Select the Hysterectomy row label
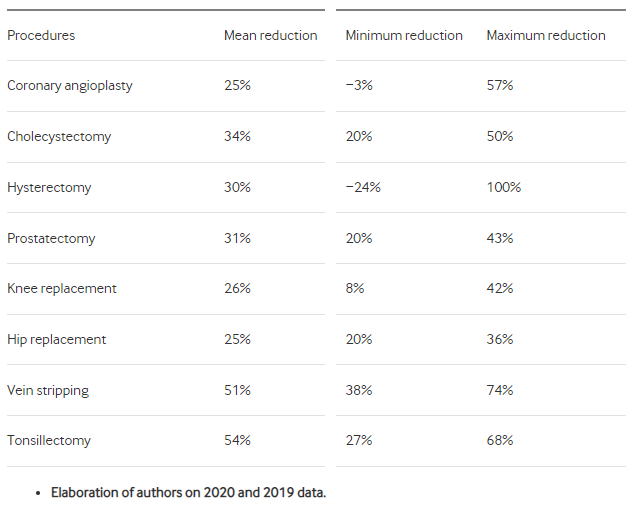Viewport: 626px width, 515px height. tap(49, 188)
